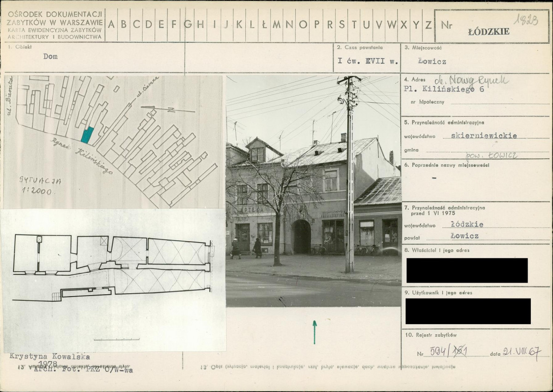The width and height of the screenshot is (553, 392).
Task: Click the arched gateway in the photograph
Action: click(302, 237)
